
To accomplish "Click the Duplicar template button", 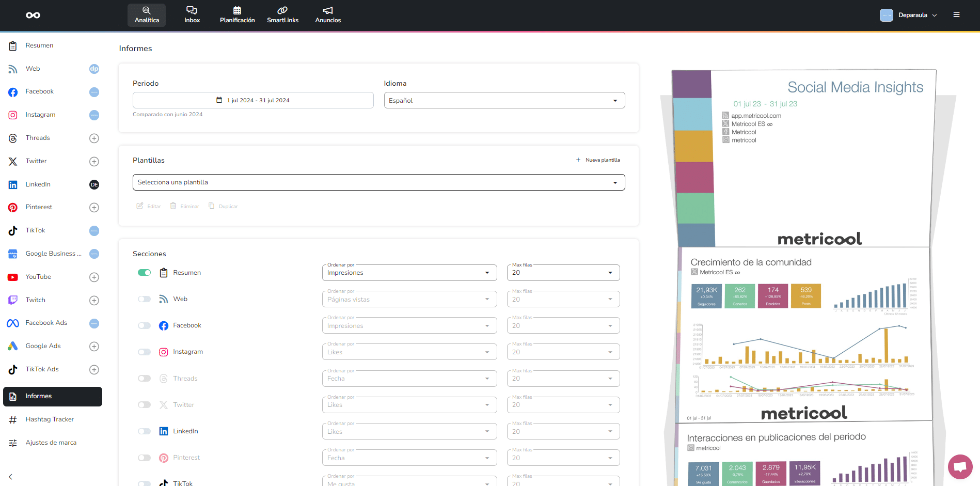I will [223, 206].
